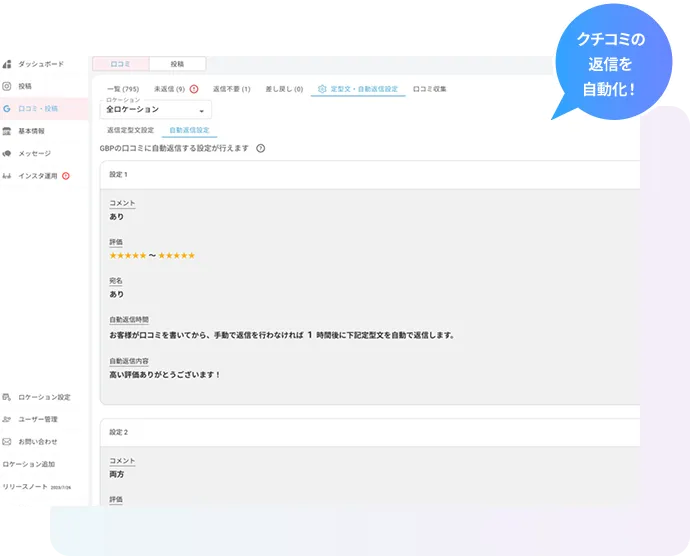690x556 pixels.
Task: Click red alert badge beside インスタ運用
Action: pos(66,176)
